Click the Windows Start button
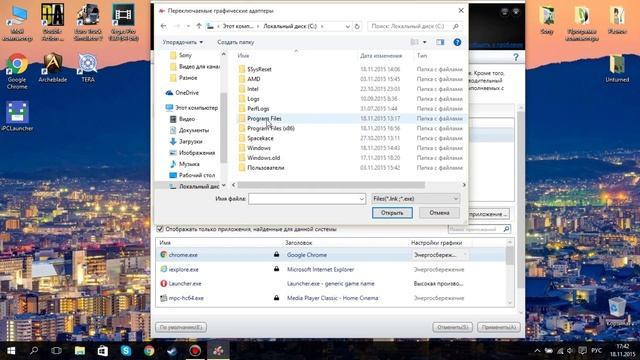 click(x=11, y=351)
